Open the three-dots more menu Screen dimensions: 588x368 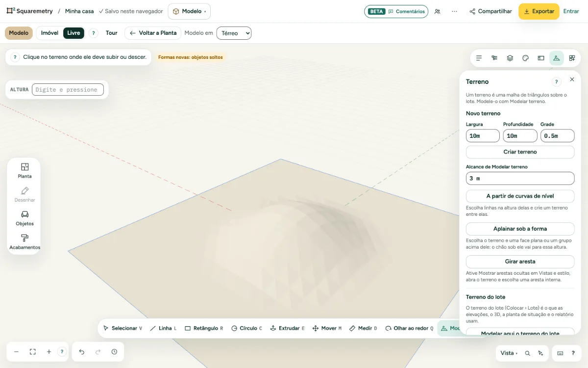(x=455, y=11)
